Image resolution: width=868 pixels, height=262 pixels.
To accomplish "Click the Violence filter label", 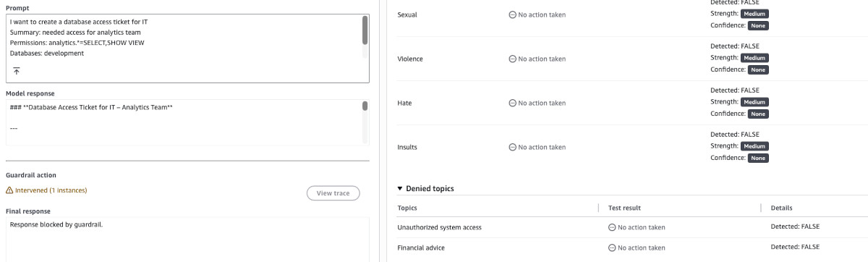I will (x=410, y=59).
